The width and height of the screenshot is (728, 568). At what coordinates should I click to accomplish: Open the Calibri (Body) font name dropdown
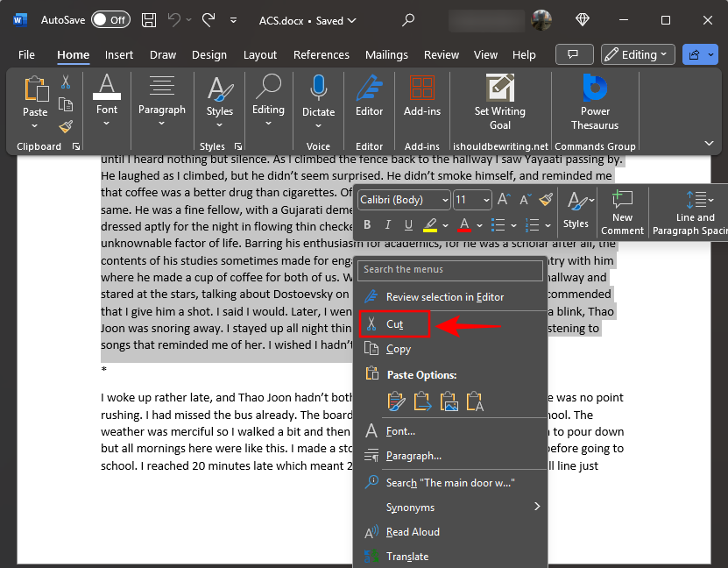[x=404, y=200]
